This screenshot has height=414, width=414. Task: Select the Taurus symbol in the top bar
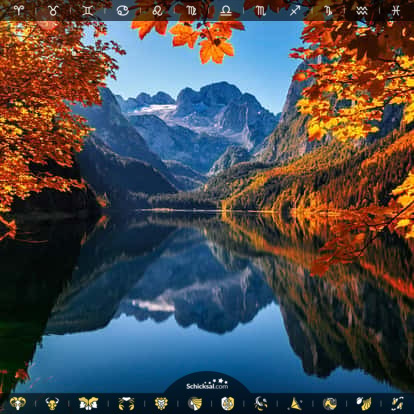point(53,10)
